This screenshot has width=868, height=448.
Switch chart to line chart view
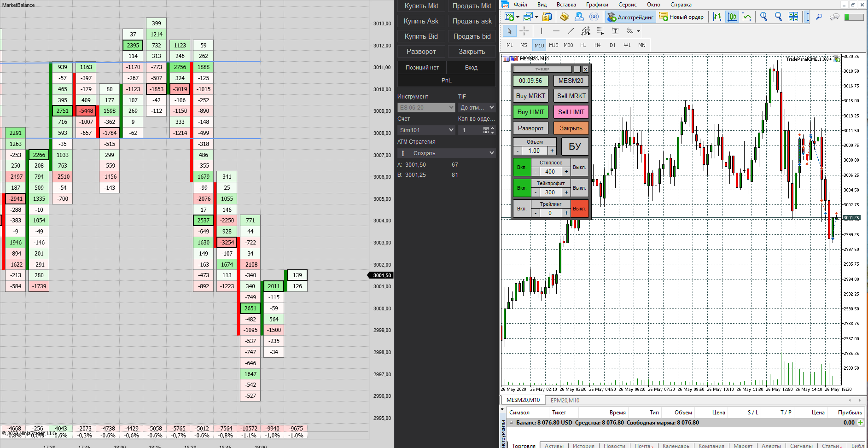point(747,17)
